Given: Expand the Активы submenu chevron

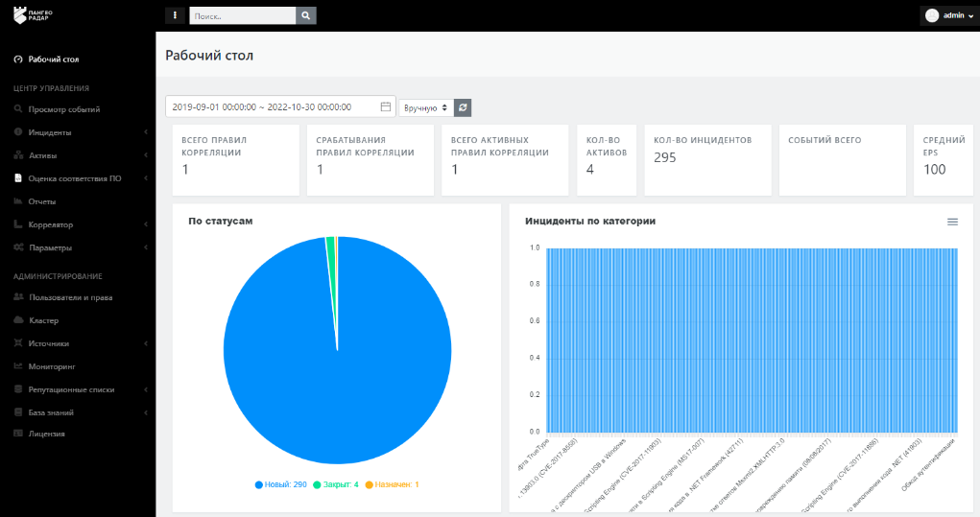Looking at the screenshot, I should tap(146, 155).
